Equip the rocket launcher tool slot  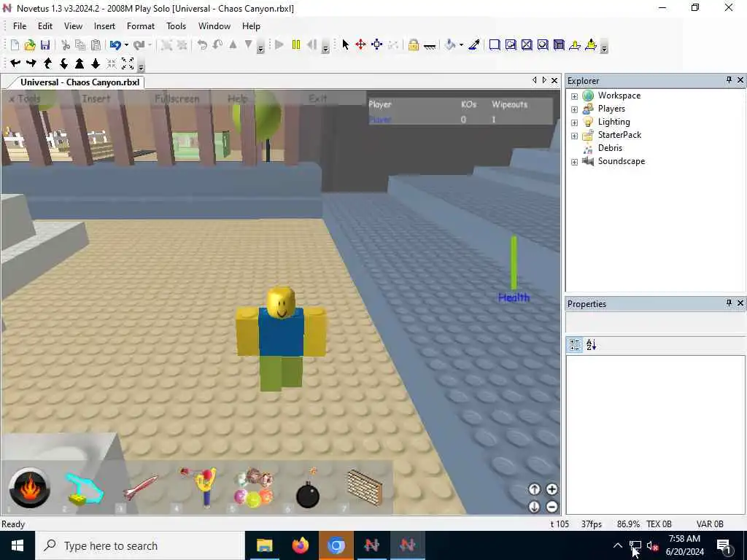click(141, 488)
